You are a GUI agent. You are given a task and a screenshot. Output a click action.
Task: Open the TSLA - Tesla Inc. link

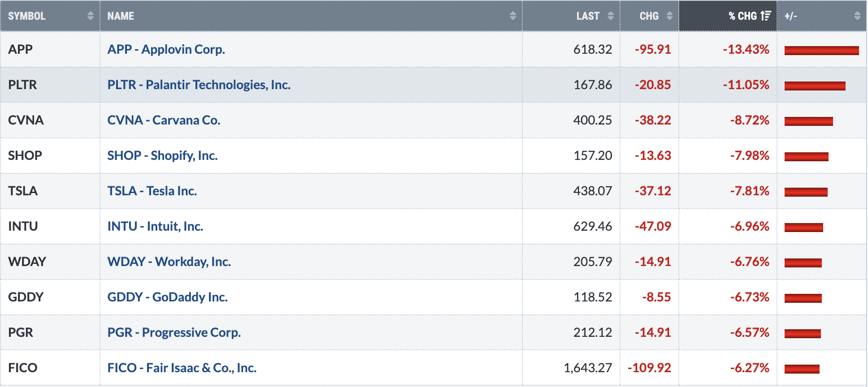152,191
